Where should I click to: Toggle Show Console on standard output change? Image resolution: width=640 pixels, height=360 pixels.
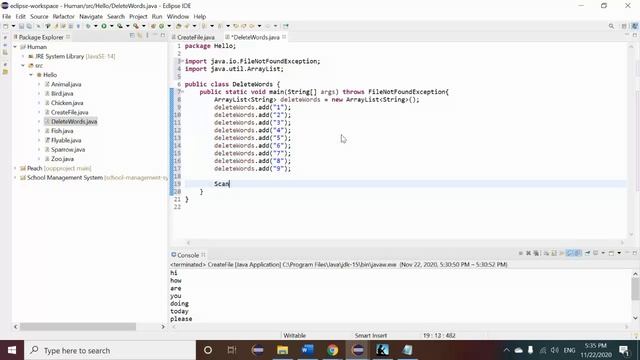coord(570,253)
